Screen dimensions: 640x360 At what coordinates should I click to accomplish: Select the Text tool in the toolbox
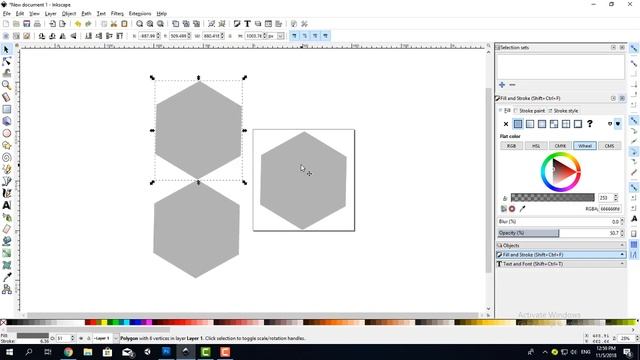click(x=6, y=205)
